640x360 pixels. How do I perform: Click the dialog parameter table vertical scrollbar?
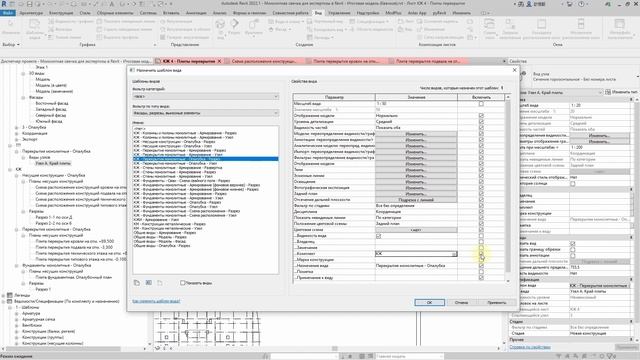click(x=508, y=188)
